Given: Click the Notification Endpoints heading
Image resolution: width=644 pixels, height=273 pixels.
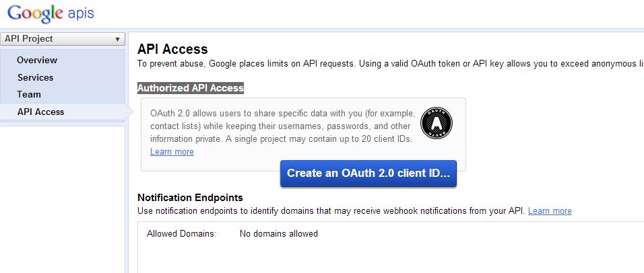Looking at the screenshot, I should (x=190, y=198).
